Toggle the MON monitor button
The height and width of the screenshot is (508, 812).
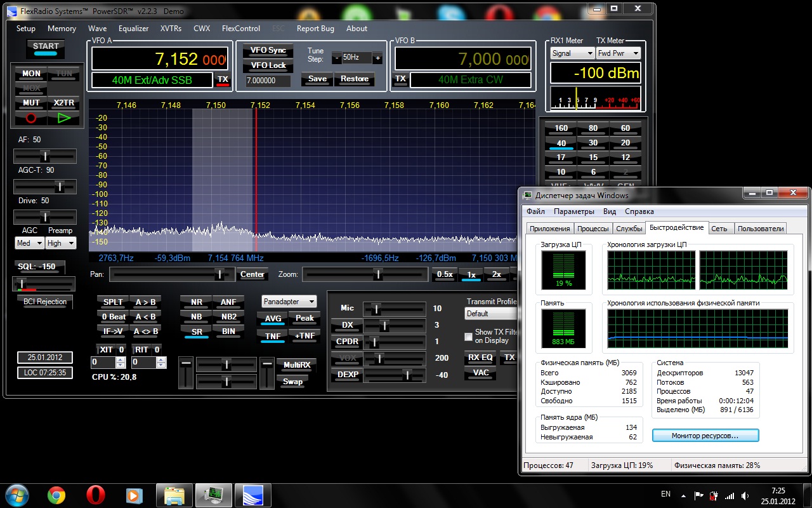click(31, 74)
